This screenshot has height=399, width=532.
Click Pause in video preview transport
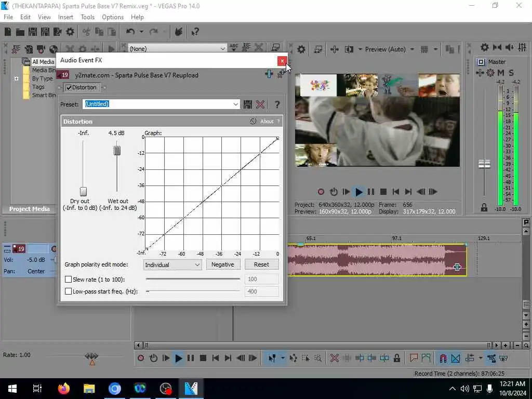click(371, 192)
